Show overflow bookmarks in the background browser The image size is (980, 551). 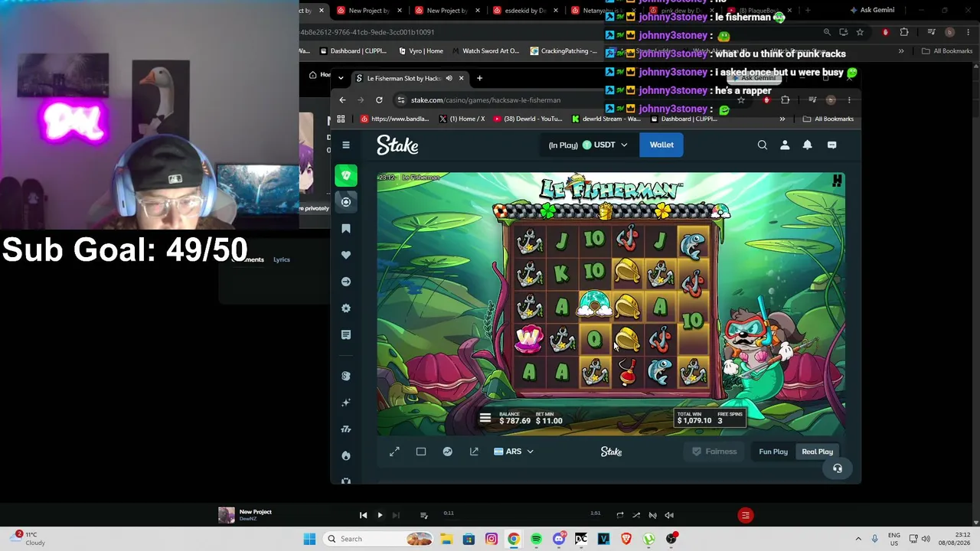(901, 51)
